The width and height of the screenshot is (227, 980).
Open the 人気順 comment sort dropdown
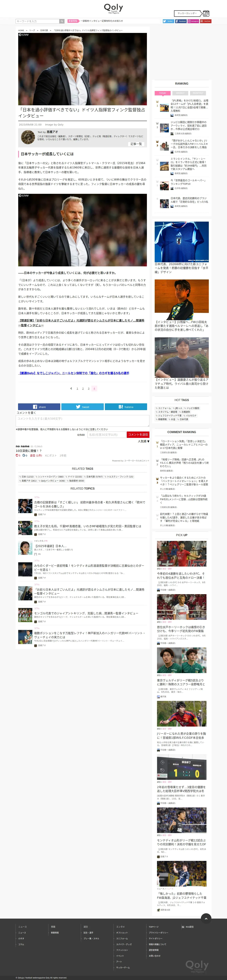[x=143, y=441]
